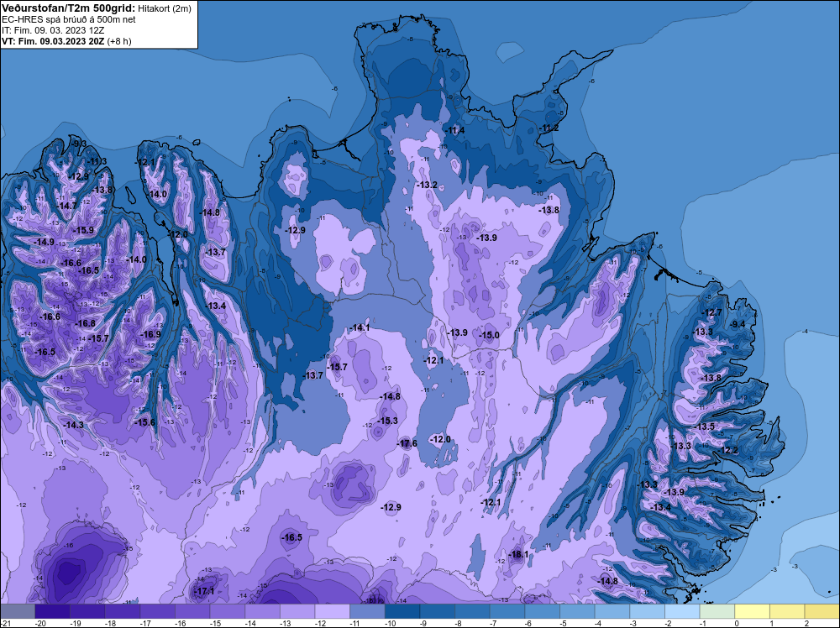Click the -15.9 temperature label

(x=83, y=230)
